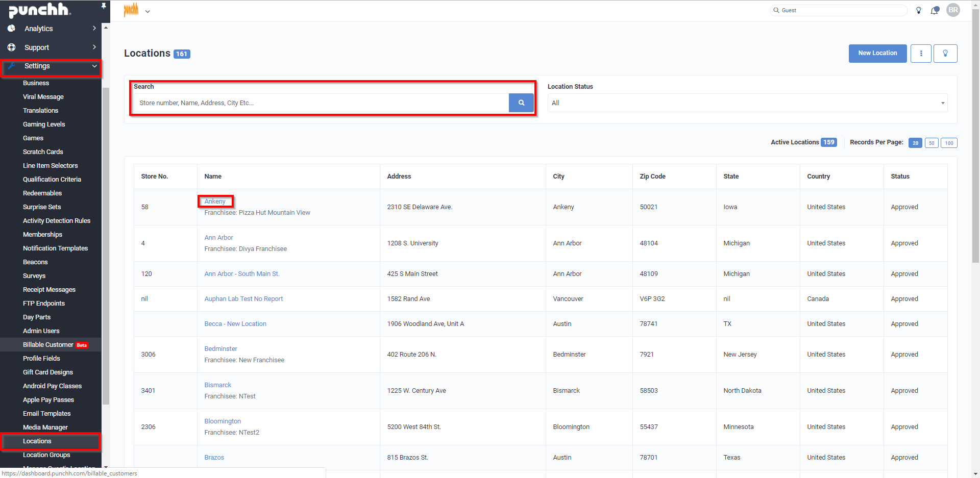Click the pin icon on the sidebar
The width and height of the screenshot is (980, 478).
[x=104, y=6]
